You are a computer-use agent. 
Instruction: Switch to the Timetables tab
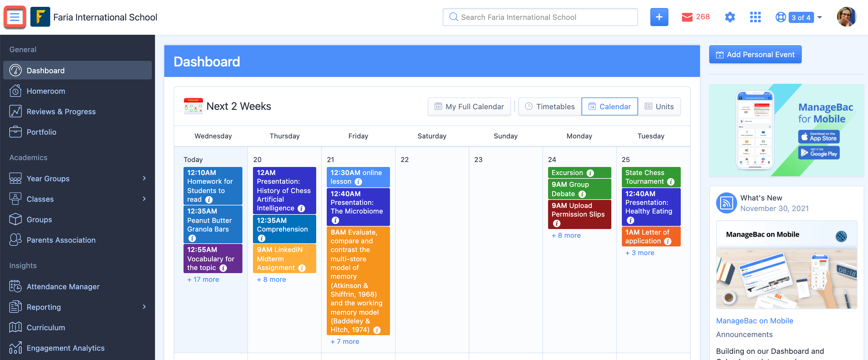[x=550, y=107]
